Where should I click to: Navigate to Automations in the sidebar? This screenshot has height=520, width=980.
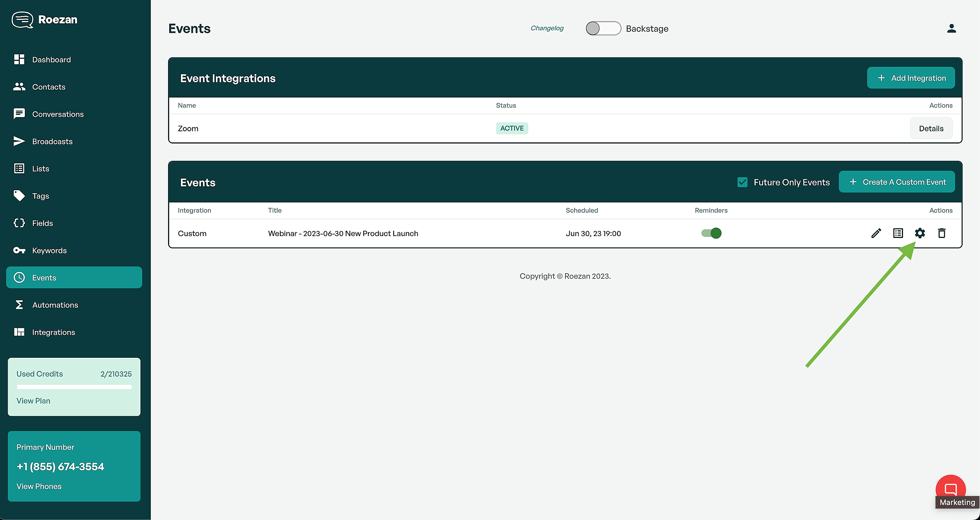point(55,305)
